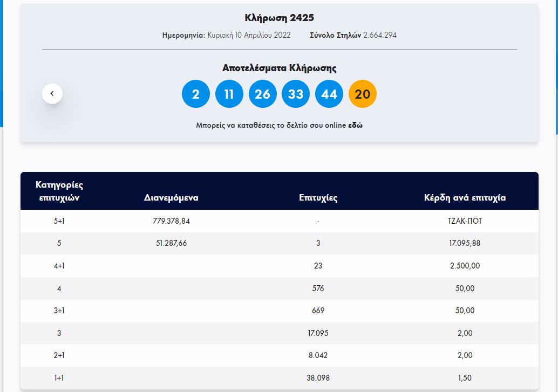Select the 'Διανεμόμενα' column header
Image resolution: width=558 pixels, height=392 pixels.
pos(171,197)
